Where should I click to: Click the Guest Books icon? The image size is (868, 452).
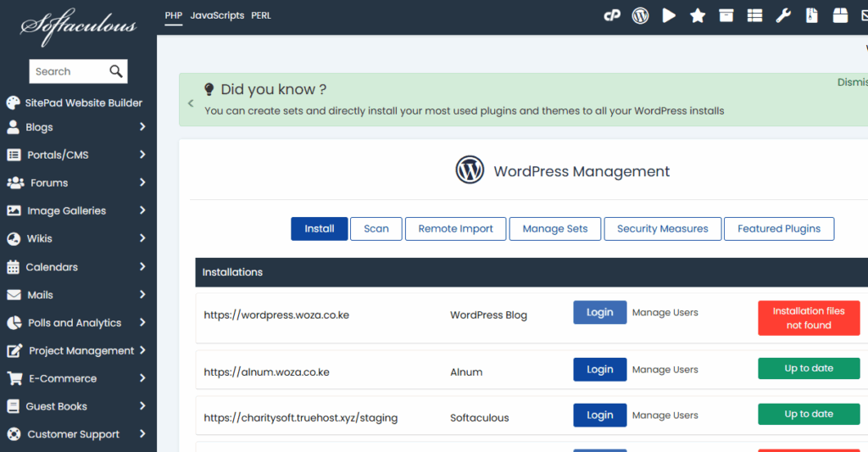coord(14,406)
